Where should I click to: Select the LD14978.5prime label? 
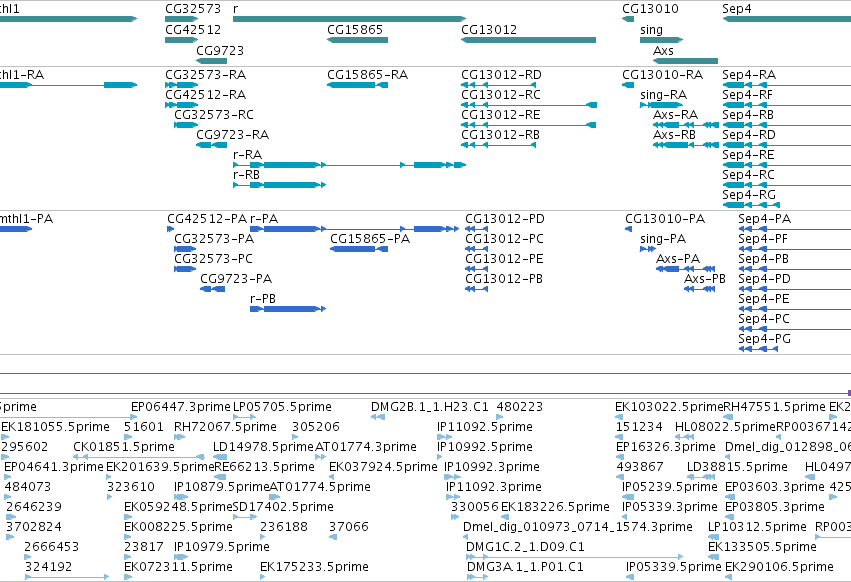[263, 447]
